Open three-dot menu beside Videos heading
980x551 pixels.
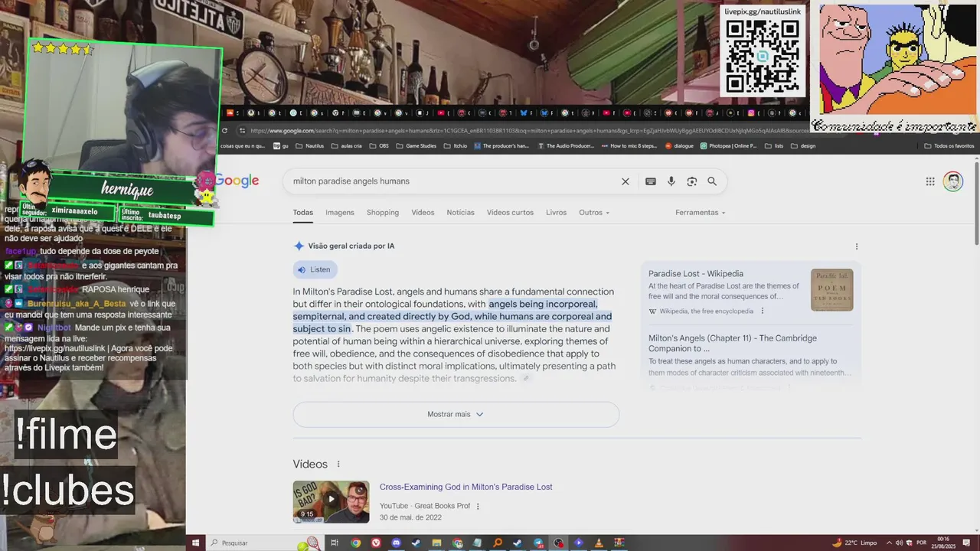[x=338, y=464]
